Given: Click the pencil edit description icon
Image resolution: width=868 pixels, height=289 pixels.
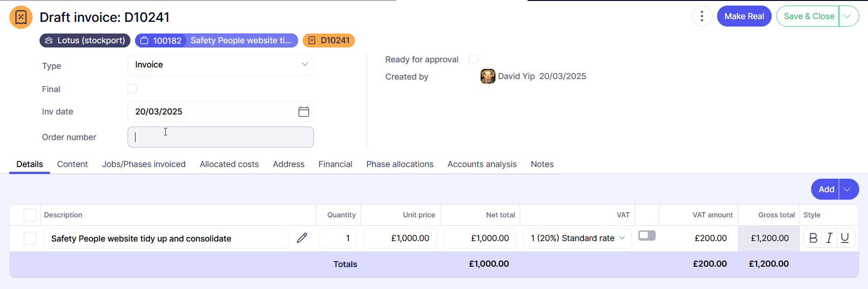Looking at the screenshot, I should (x=302, y=238).
